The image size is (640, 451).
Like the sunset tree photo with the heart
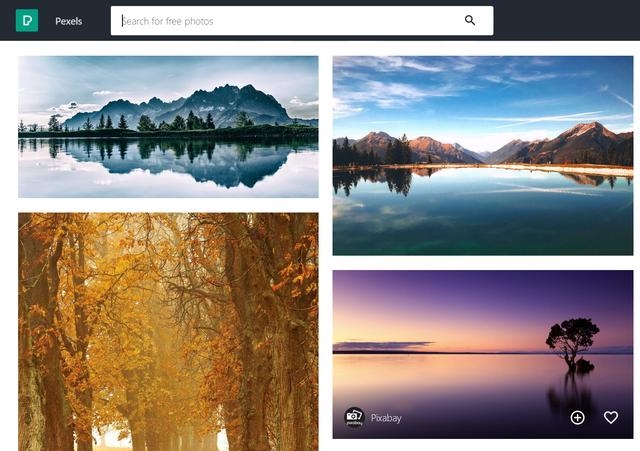[x=611, y=417]
